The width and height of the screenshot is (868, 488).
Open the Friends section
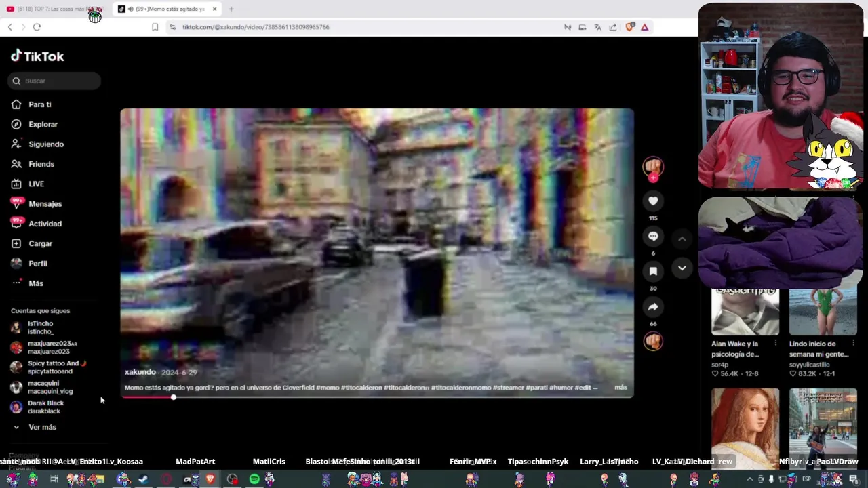(33, 164)
